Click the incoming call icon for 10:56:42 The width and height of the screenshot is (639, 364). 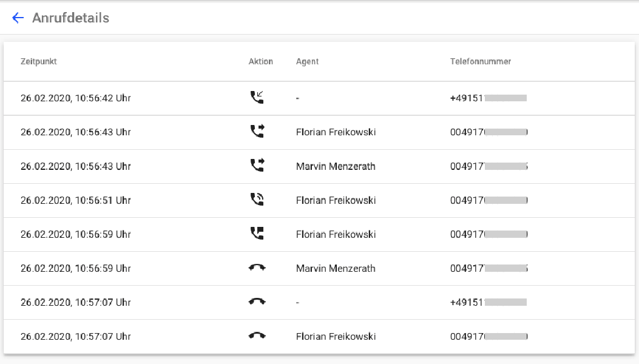[257, 96]
